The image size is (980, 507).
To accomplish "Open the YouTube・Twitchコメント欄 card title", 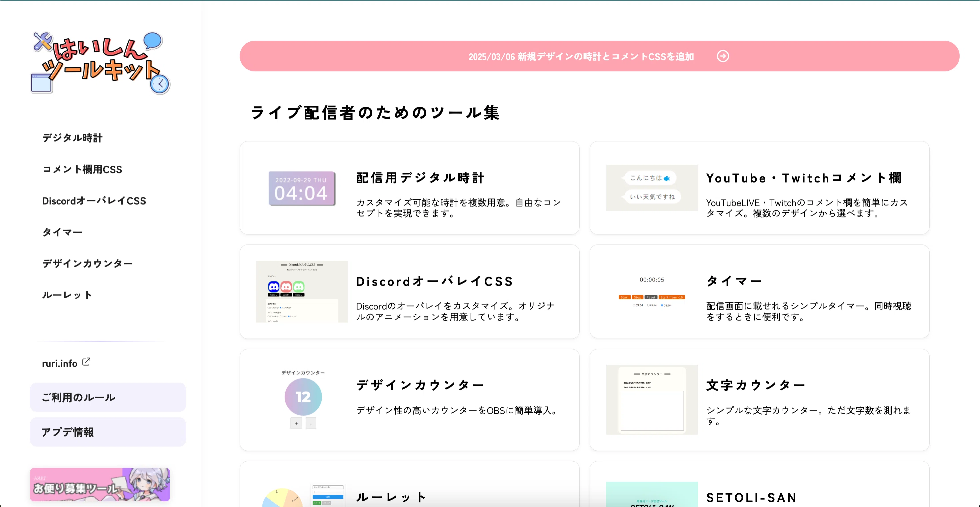I will tap(804, 178).
